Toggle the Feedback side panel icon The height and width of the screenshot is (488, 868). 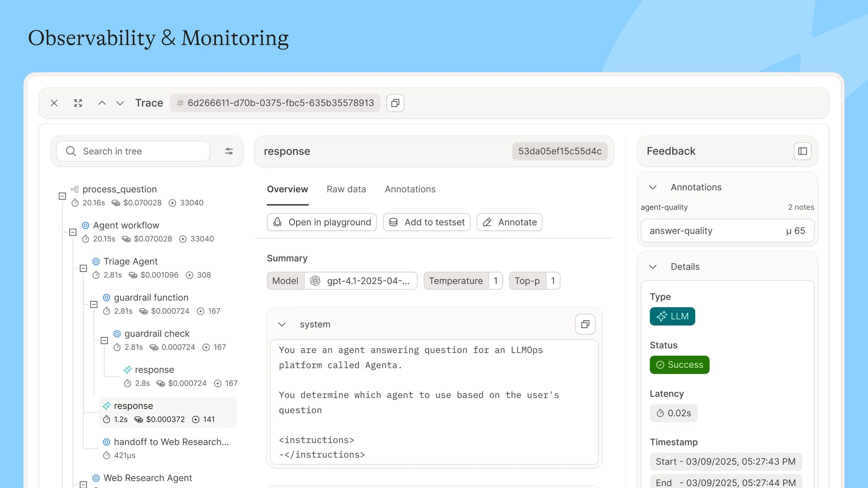(802, 151)
